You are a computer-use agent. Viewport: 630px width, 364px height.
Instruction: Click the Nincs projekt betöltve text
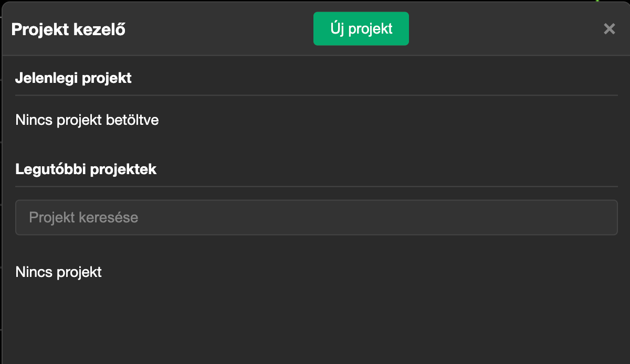point(87,120)
